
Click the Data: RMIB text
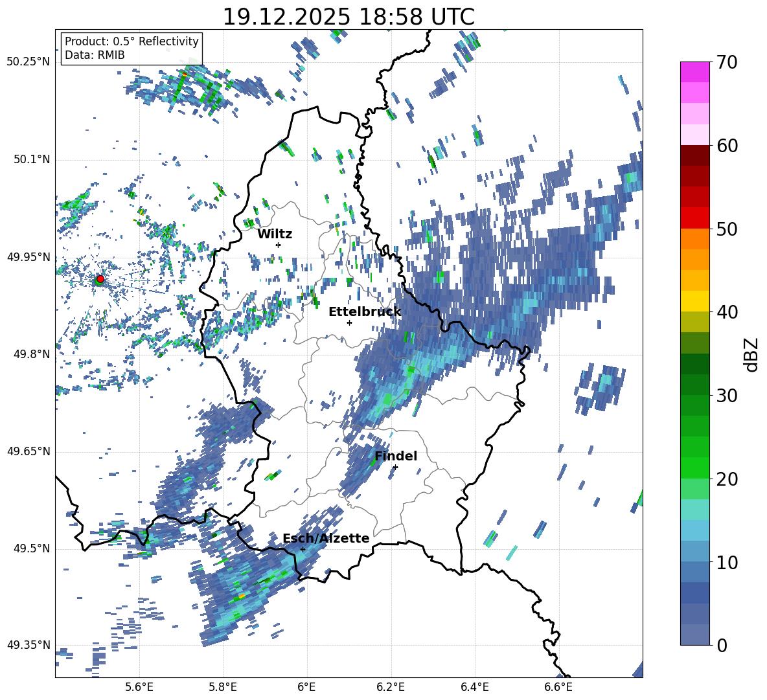[x=95, y=55]
